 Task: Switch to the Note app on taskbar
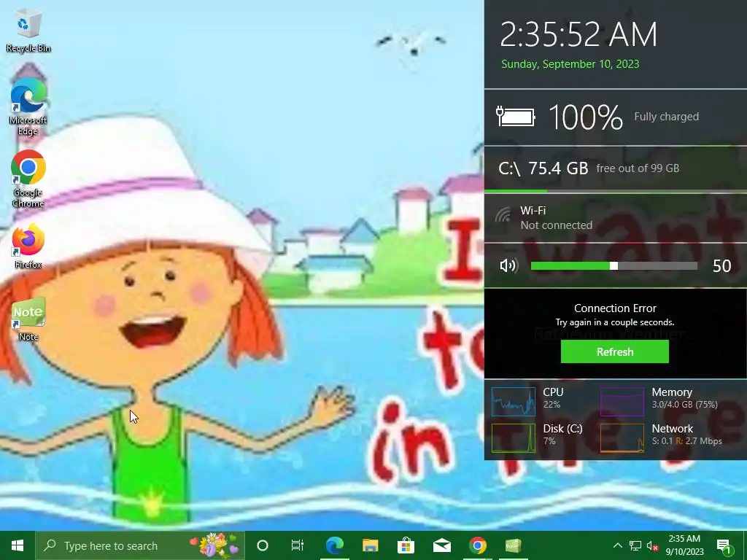(513, 545)
